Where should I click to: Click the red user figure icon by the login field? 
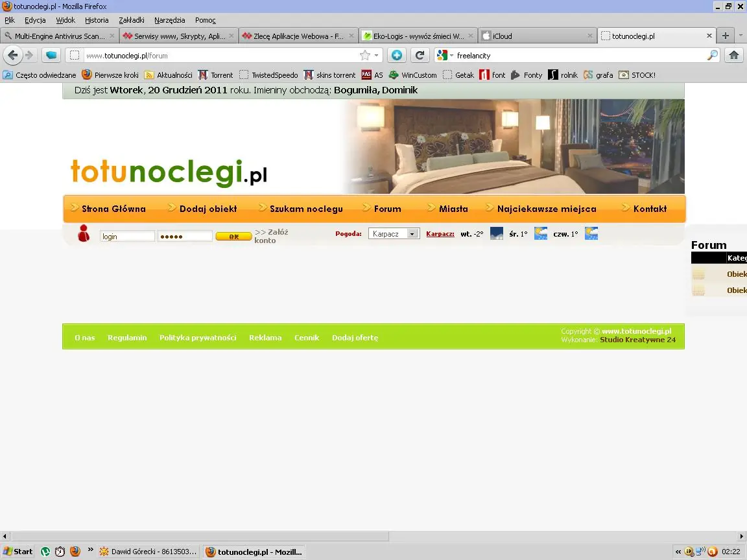coord(84,233)
